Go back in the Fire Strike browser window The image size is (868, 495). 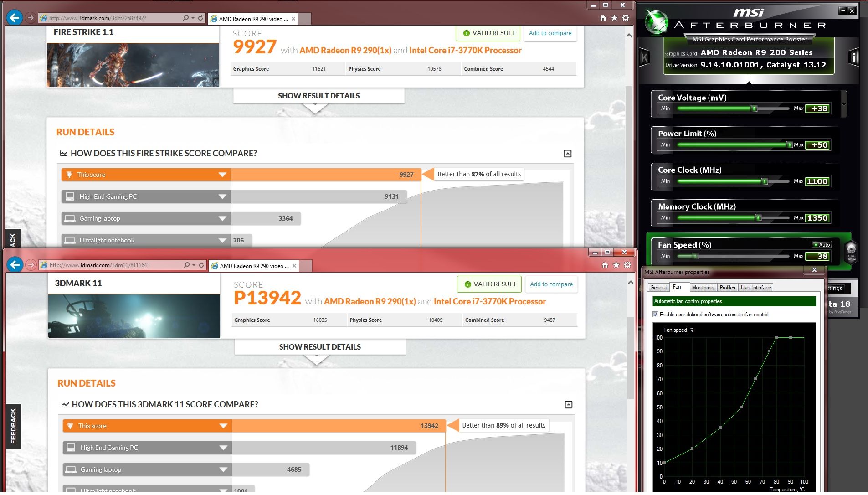point(15,18)
